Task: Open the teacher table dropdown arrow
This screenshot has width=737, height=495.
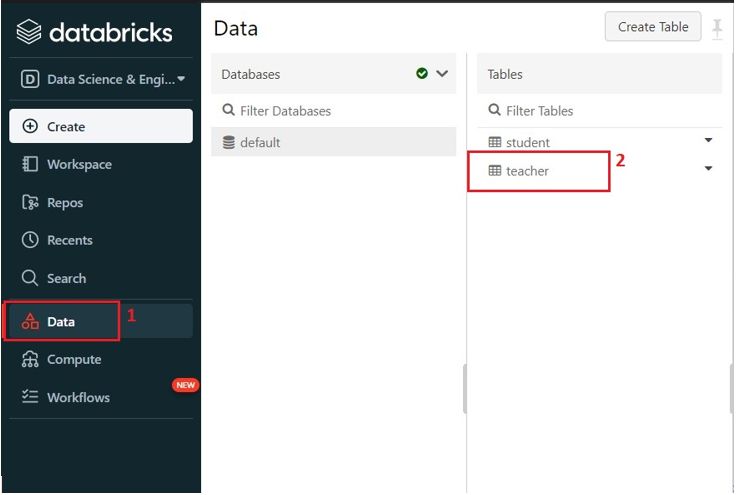Action: point(708,168)
